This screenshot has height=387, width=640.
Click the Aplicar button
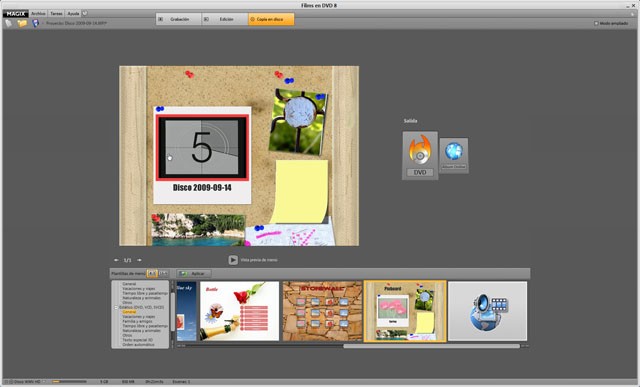pyautogui.click(x=194, y=273)
